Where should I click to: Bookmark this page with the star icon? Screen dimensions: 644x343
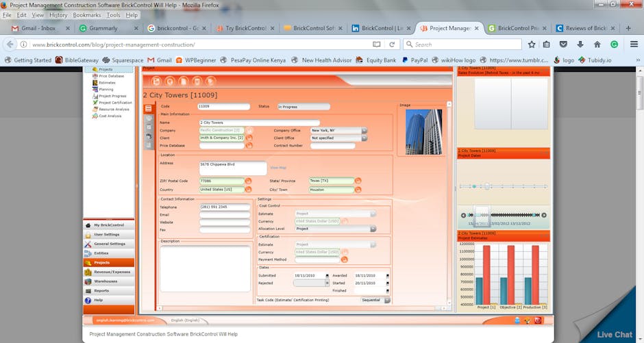(532, 45)
